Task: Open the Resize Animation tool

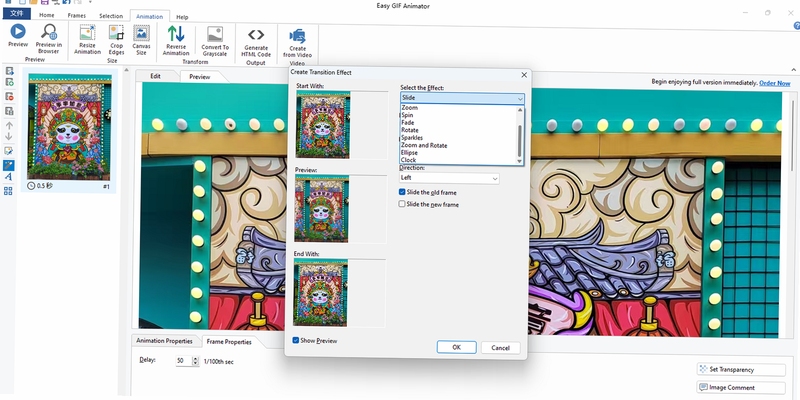Action: 87,40
